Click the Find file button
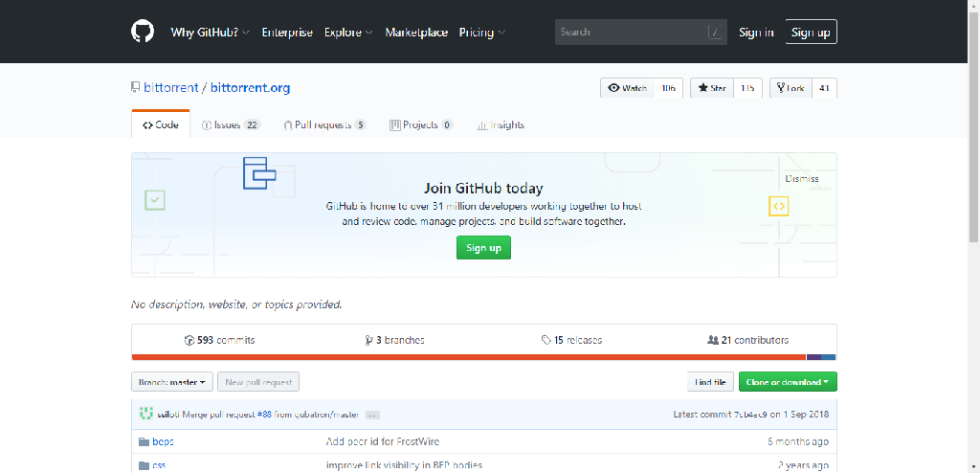 710,382
